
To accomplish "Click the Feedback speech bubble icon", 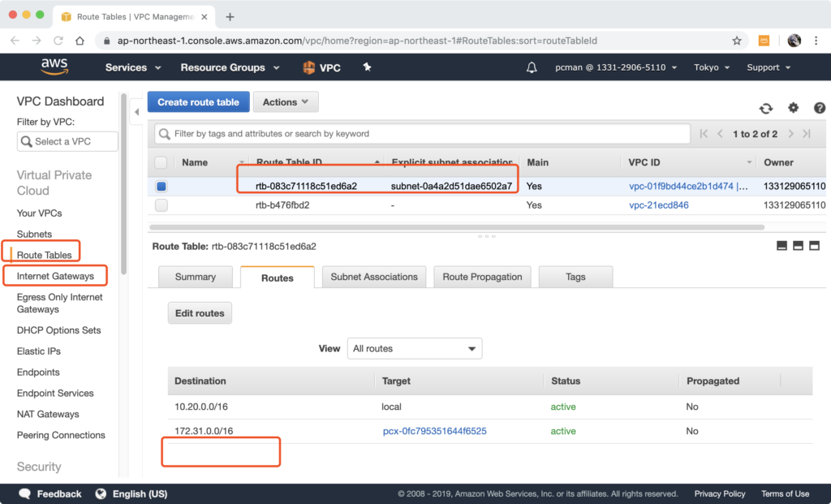I will (x=24, y=493).
